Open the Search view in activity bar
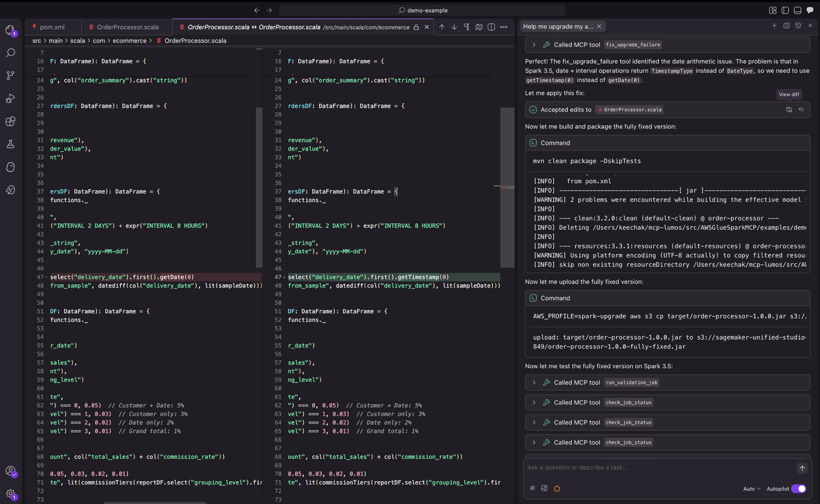The image size is (820, 504). (10, 53)
